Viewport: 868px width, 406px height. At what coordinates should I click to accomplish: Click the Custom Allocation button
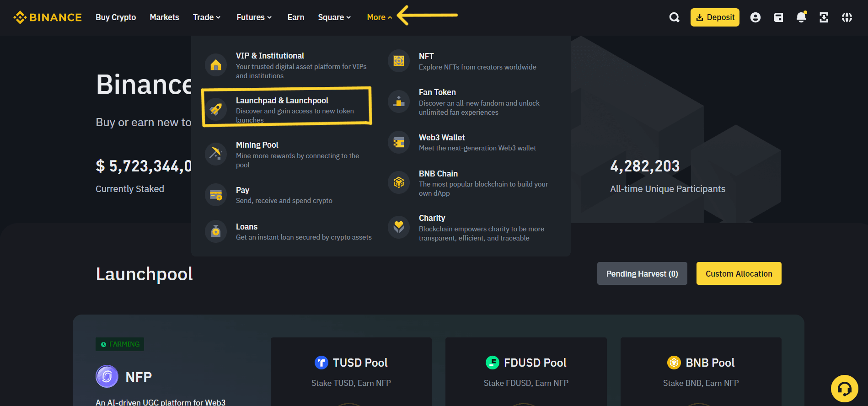[739, 273]
